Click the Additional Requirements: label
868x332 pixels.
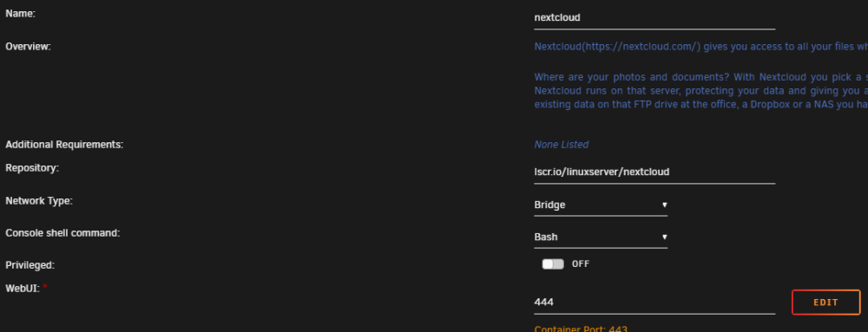(x=64, y=145)
